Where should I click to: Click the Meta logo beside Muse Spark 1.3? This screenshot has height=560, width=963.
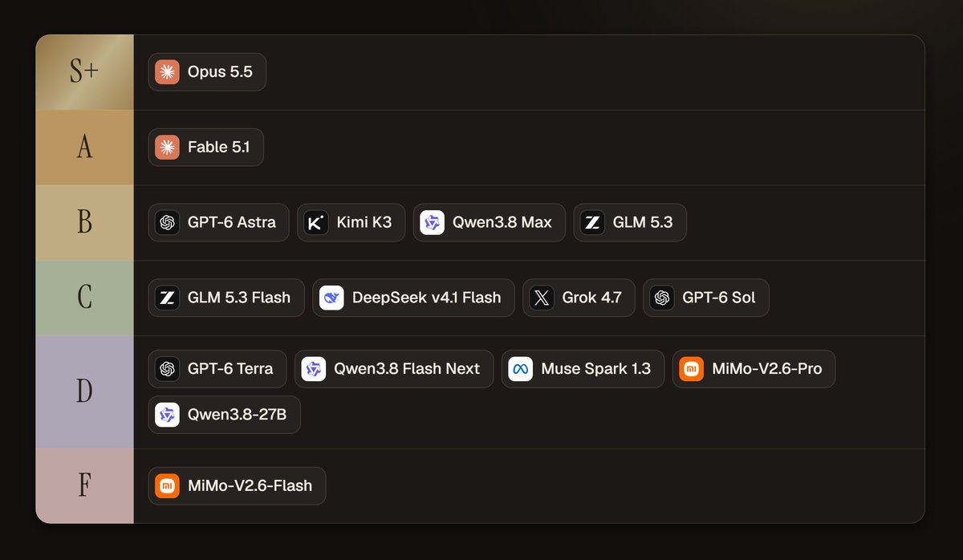click(x=521, y=369)
